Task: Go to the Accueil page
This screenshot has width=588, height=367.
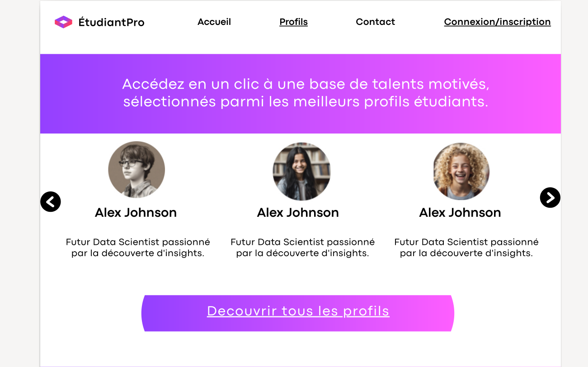Action: coord(214,22)
